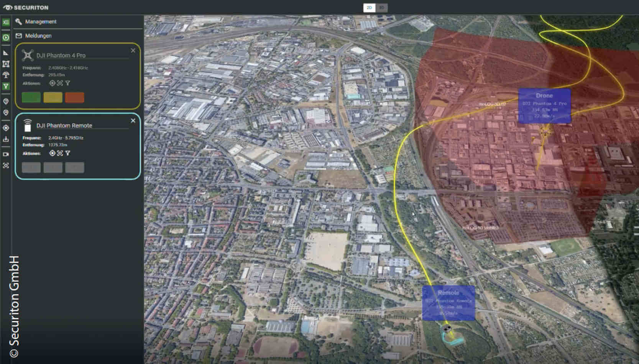639x364 pixels.
Task: Focus view on DJI Phantom Remote
Action: coord(60,153)
